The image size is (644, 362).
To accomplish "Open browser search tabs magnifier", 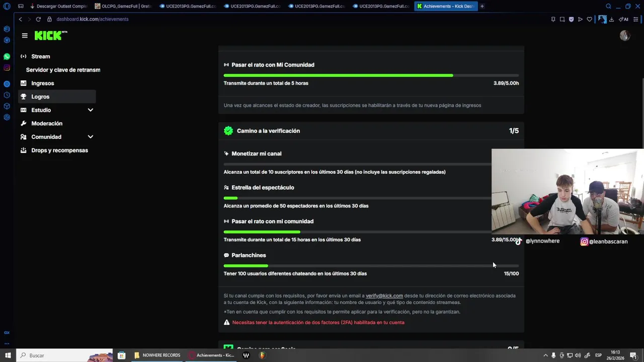I will click(x=608, y=6).
